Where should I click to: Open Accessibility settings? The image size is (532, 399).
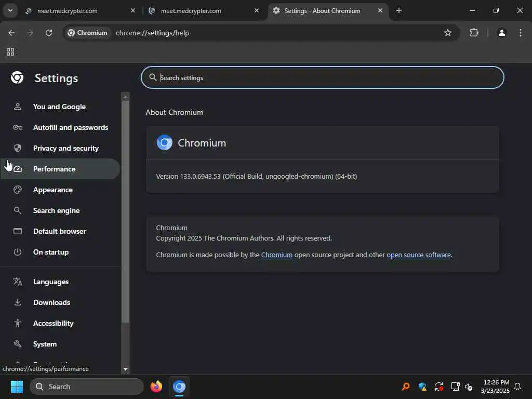[x=59, y=323]
